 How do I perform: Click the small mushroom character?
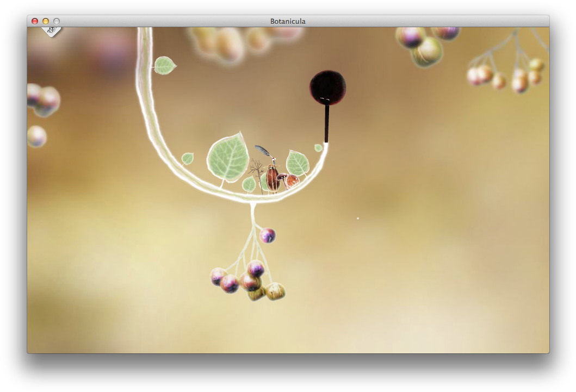click(x=283, y=178)
